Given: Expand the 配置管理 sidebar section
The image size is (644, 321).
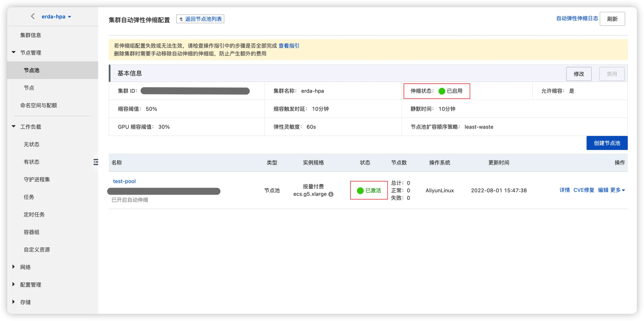Looking at the screenshot, I should pyautogui.click(x=13, y=284).
